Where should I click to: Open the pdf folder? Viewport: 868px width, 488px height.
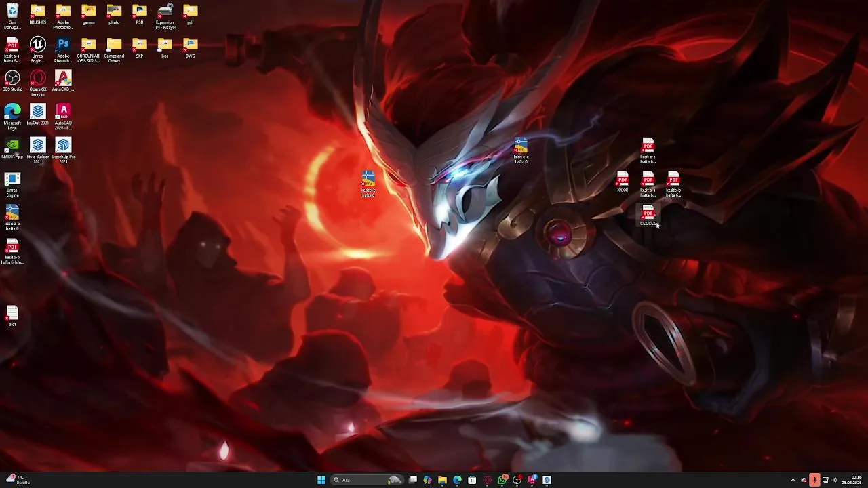(x=191, y=14)
